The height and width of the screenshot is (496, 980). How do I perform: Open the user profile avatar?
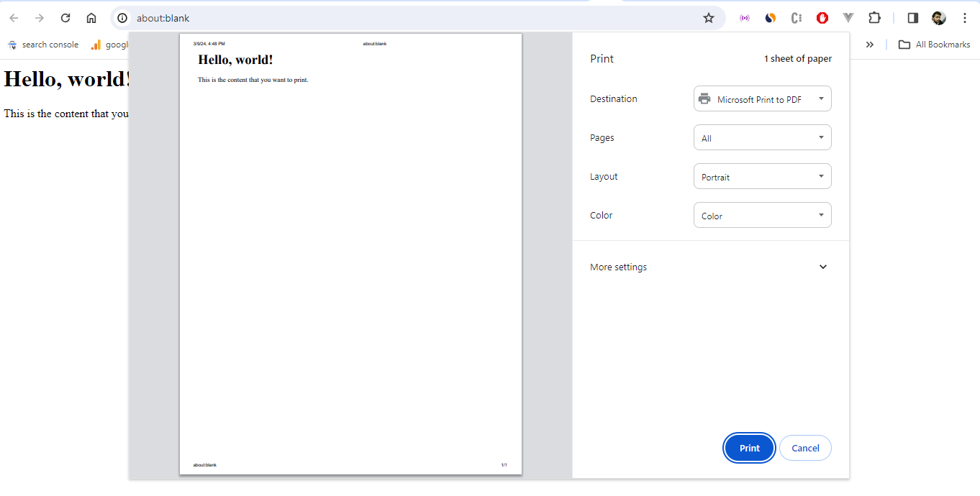tap(938, 18)
